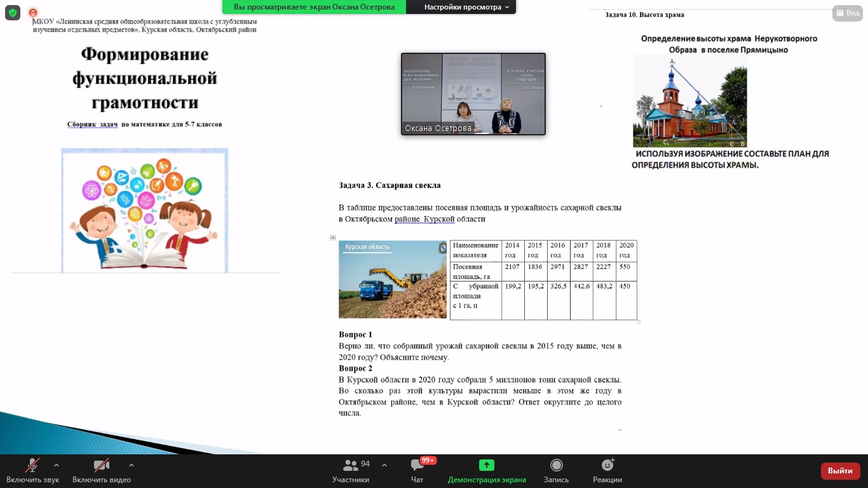Unmute microphone with Включить звук

pyautogui.click(x=33, y=471)
